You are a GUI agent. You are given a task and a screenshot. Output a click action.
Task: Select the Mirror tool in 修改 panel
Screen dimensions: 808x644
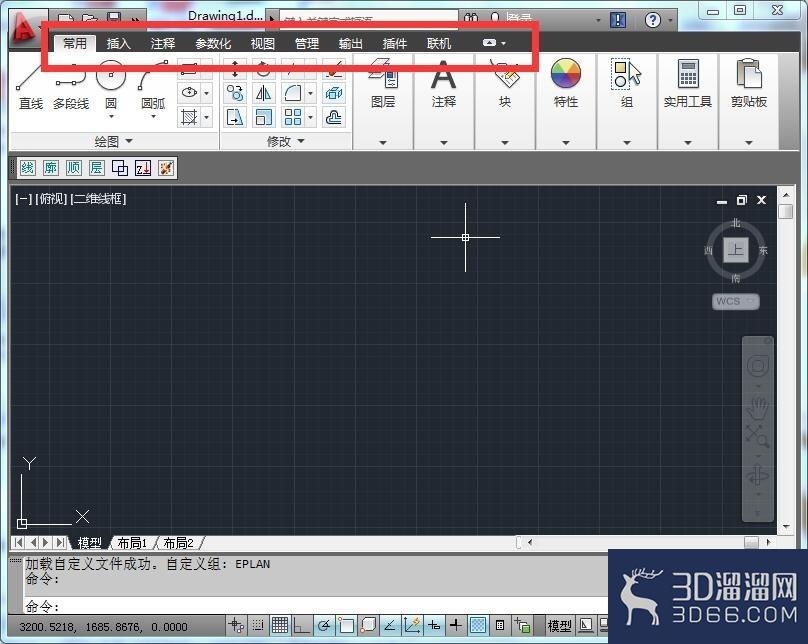[x=263, y=93]
